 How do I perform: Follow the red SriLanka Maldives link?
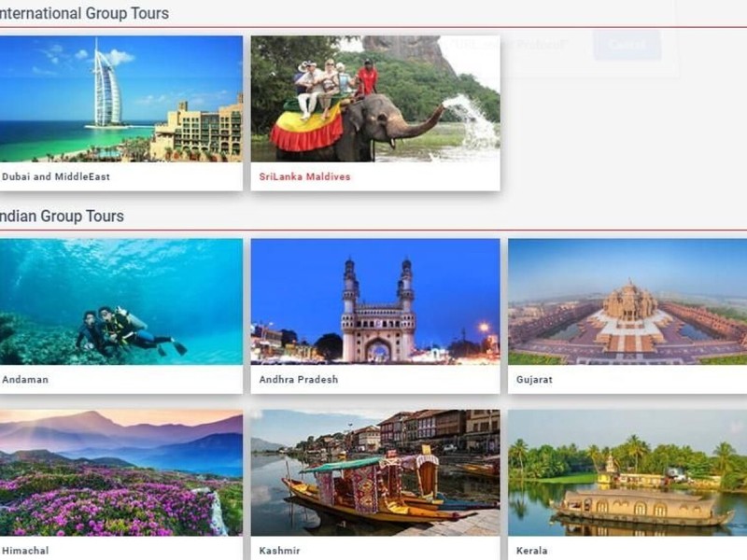[x=305, y=176]
